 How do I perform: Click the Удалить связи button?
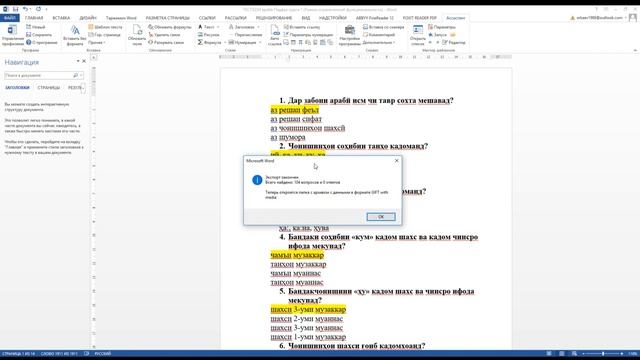coord(164,35)
